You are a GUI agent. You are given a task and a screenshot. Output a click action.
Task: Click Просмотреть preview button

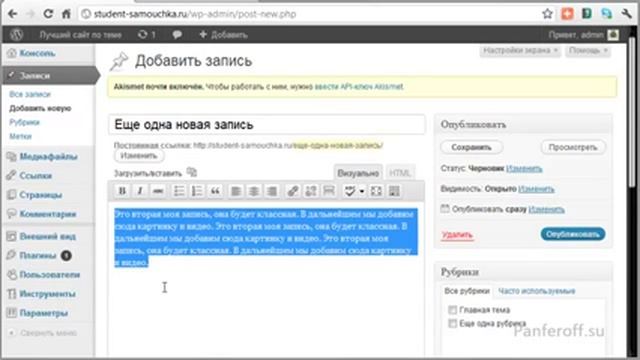point(573,147)
